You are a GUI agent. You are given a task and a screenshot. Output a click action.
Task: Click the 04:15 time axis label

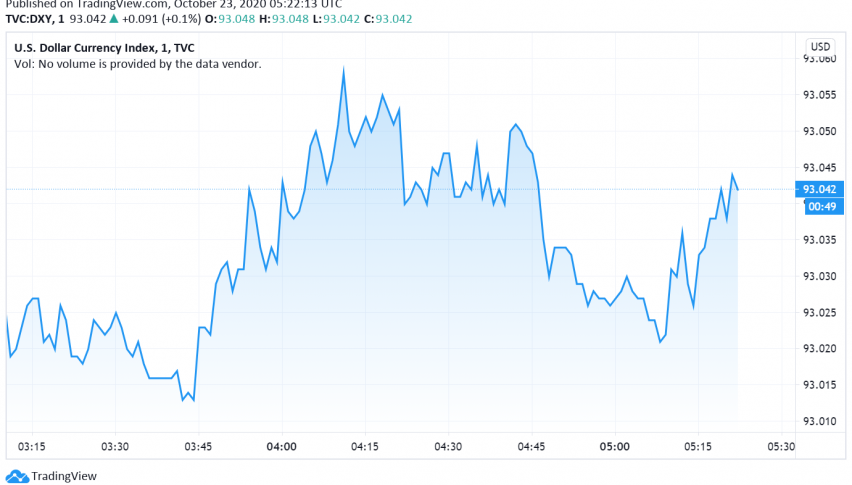pyautogui.click(x=365, y=447)
